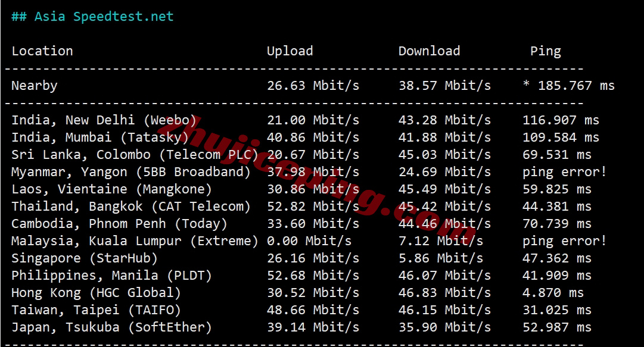Click Thailand Bangkok upload 52.82 Mbit/s
Screen dimensions: 644x347
point(313,207)
